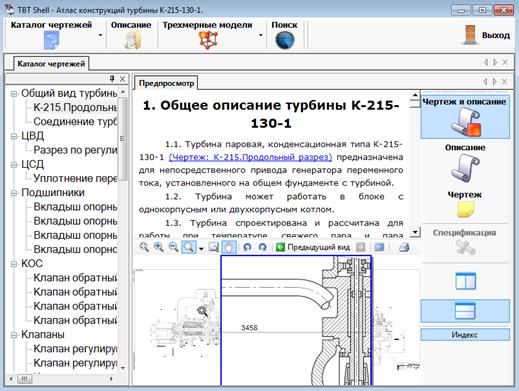The image size is (519, 391).
Task: Click the right tab-scroll arrow in the Предпросмотр tab row
Action: coord(495,81)
